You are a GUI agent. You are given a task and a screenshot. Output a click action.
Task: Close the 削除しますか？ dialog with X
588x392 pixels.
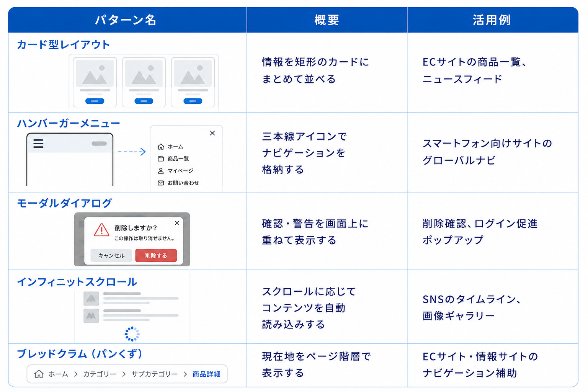coord(177,223)
